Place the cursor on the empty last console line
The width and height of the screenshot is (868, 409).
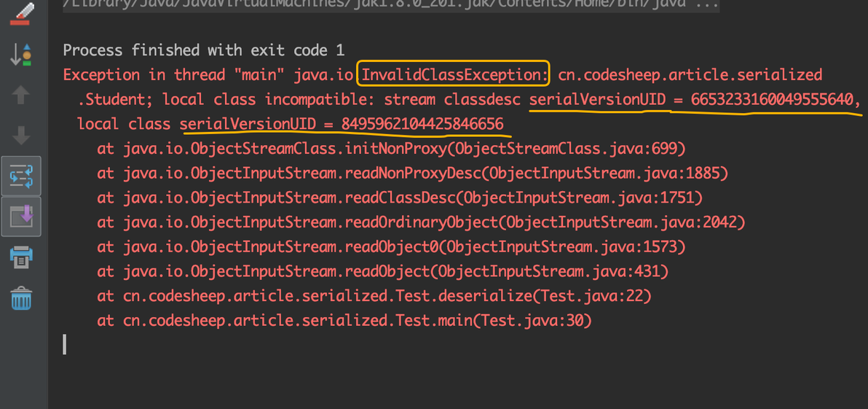65,344
